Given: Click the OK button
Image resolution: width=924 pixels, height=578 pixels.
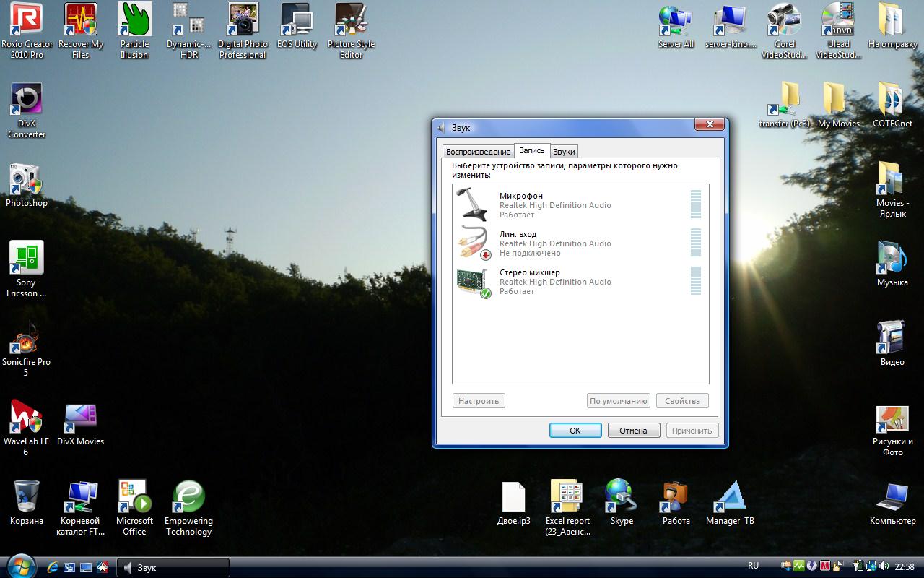Looking at the screenshot, I should tap(575, 430).
